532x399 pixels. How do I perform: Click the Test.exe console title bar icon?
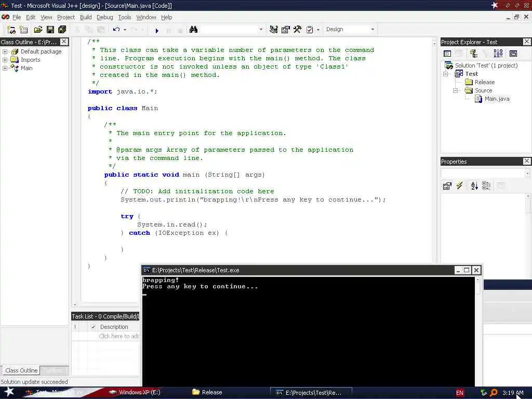click(147, 270)
